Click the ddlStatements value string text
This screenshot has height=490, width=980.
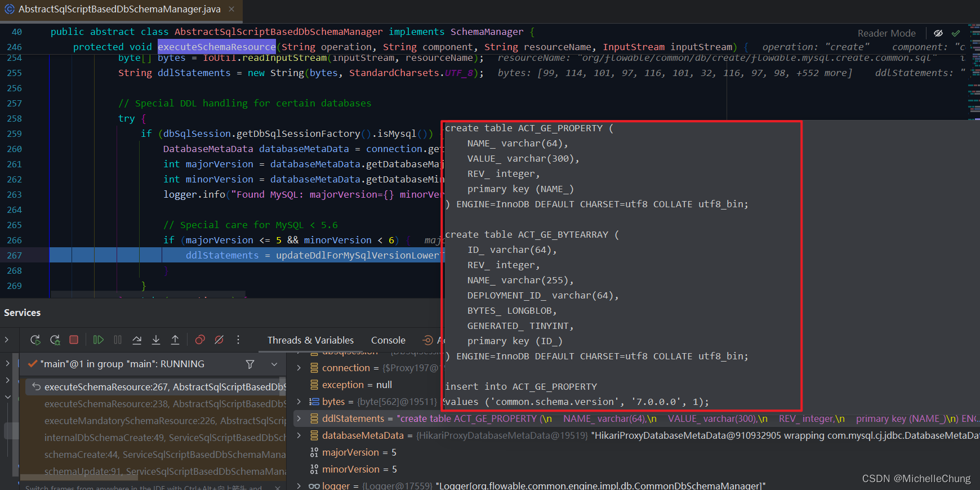pos(688,418)
